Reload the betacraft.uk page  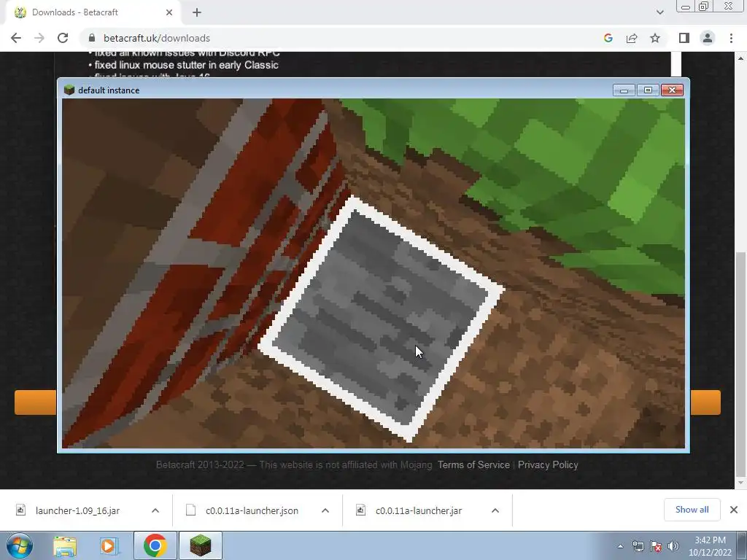(x=63, y=38)
